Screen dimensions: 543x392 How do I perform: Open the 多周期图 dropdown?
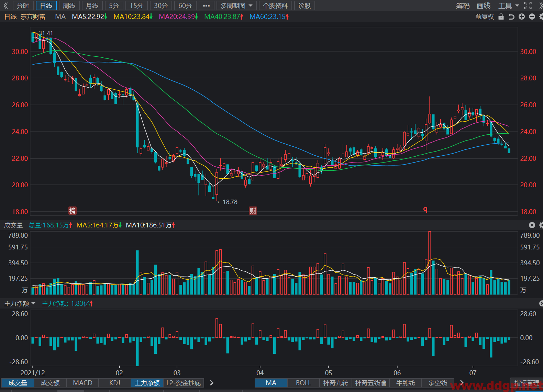click(236, 6)
